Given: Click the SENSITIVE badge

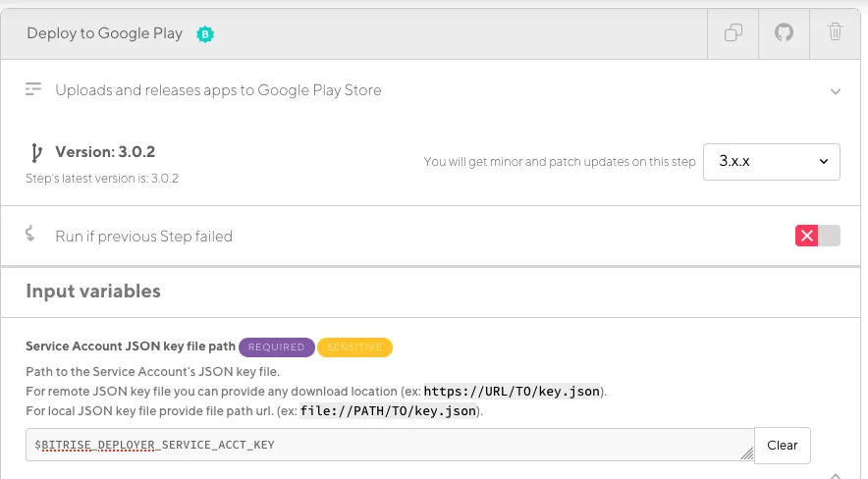Looking at the screenshot, I should click(x=354, y=346).
